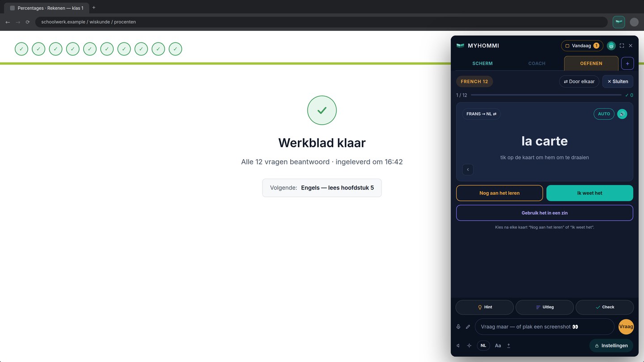Select the OEFENEN tab
The height and width of the screenshot is (362, 644).
click(591, 63)
